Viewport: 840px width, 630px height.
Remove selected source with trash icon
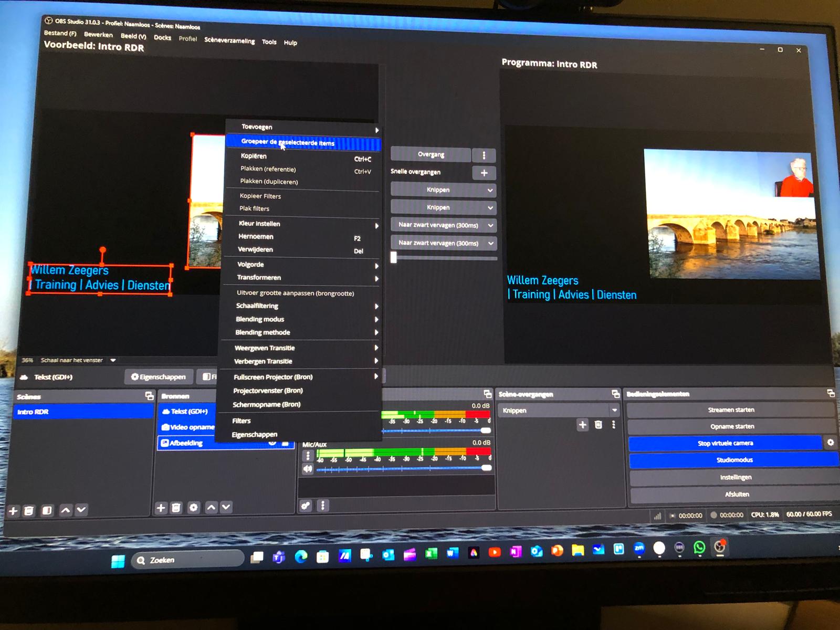click(176, 508)
